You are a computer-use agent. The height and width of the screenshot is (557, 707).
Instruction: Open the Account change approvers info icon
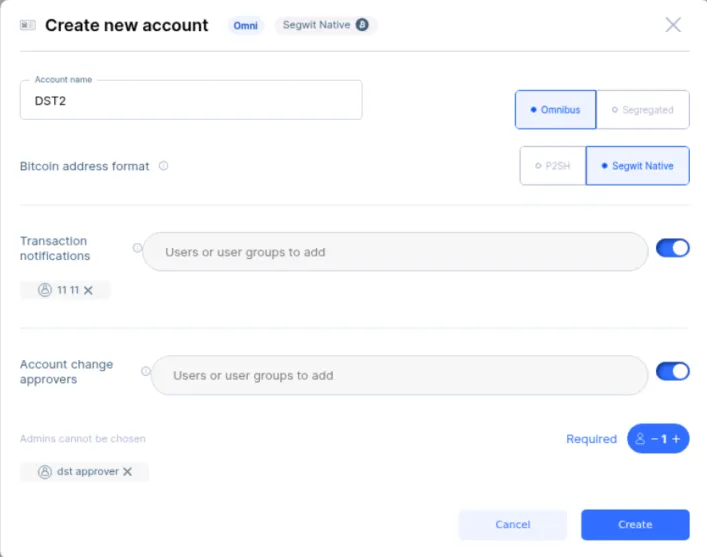pos(145,371)
